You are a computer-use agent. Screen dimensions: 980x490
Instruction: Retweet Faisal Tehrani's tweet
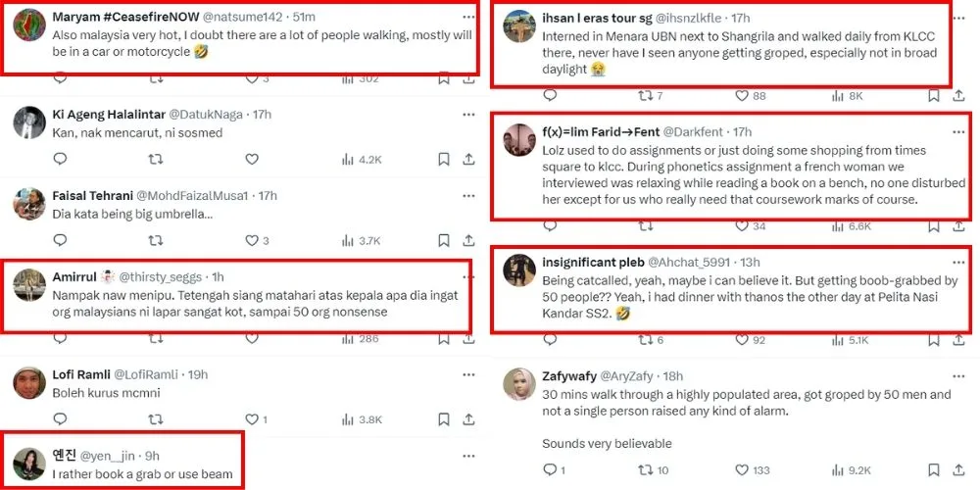[x=155, y=240]
